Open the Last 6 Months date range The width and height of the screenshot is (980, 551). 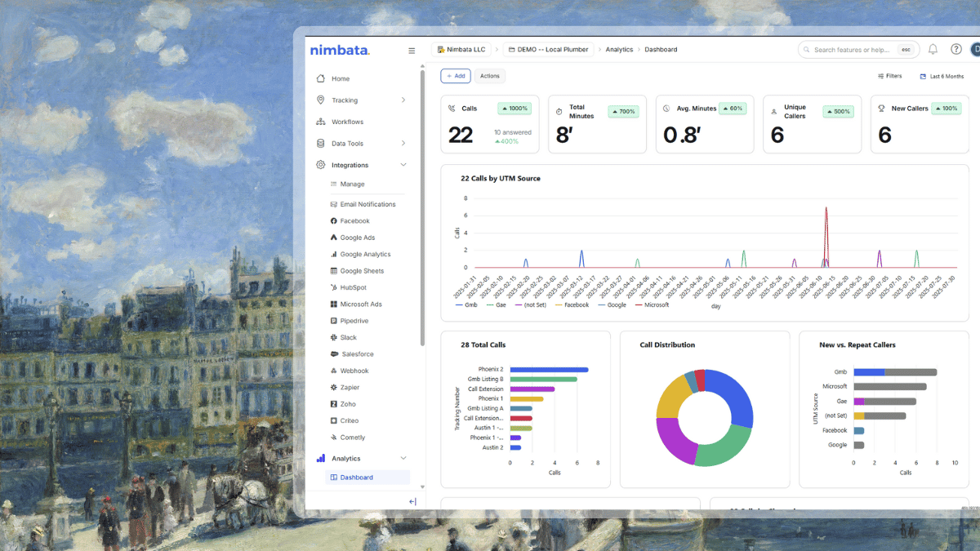tap(942, 76)
